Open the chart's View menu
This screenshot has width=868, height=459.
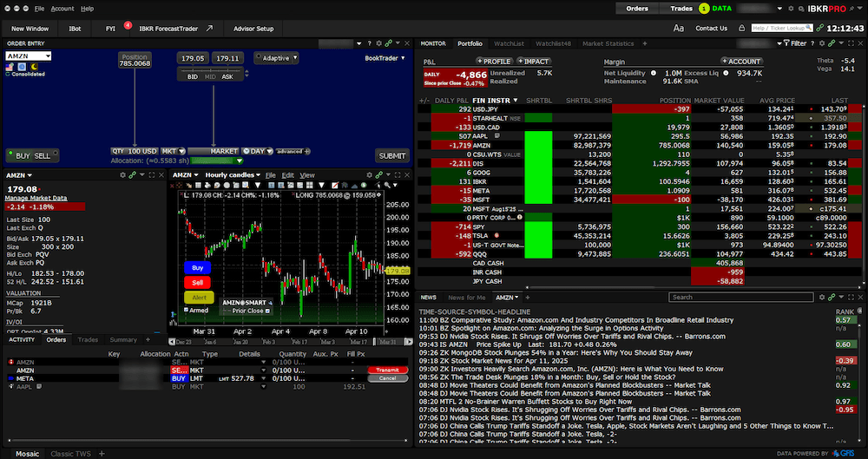pos(306,175)
